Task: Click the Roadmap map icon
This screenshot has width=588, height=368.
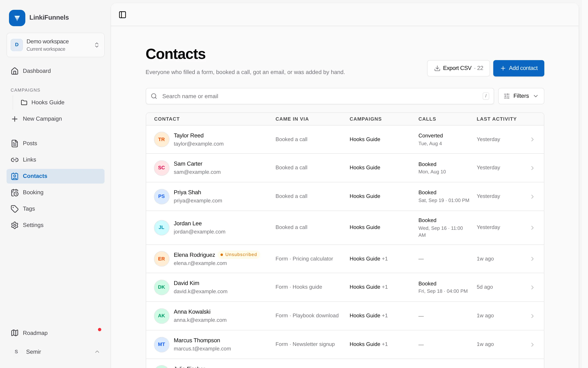Action: pyautogui.click(x=14, y=333)
